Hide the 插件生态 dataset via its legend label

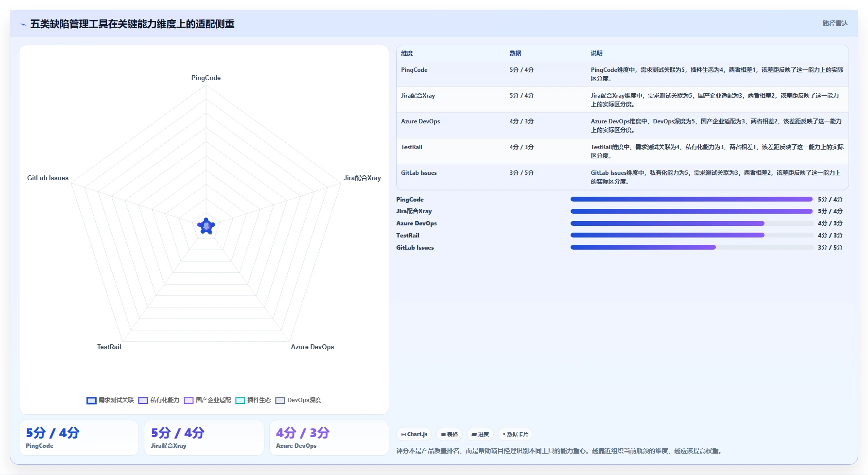(x=259, y=400)
